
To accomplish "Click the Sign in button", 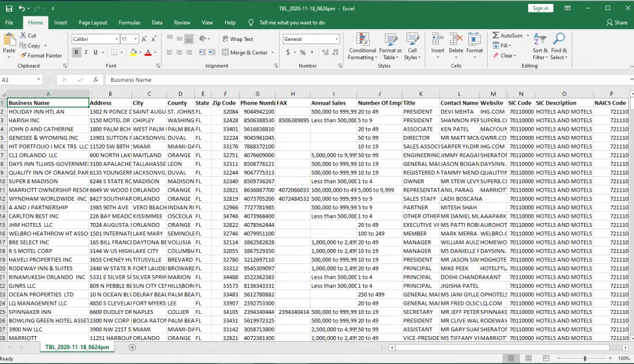I will tap(540, 8).
